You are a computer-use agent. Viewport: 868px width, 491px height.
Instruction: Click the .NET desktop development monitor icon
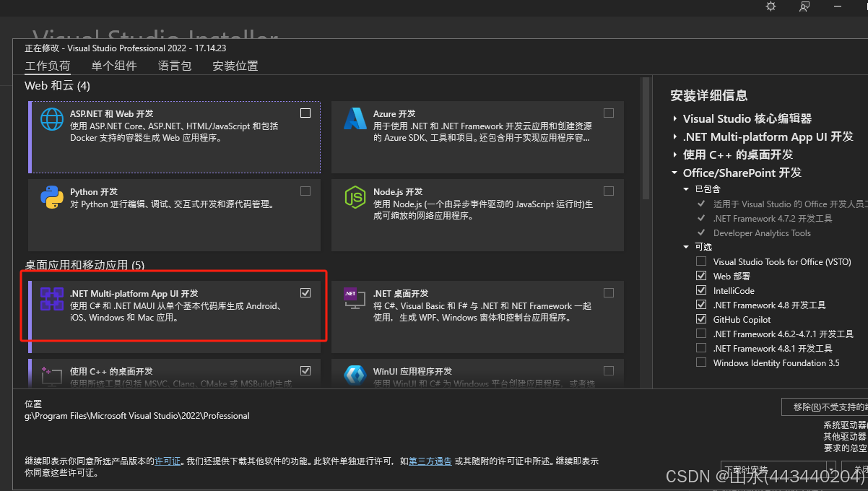(355, 299)
